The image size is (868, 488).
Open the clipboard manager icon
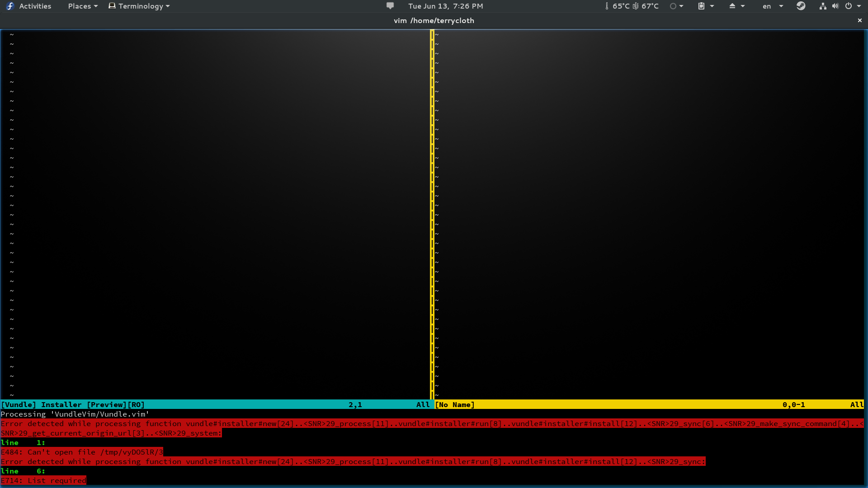coord(701,6)
